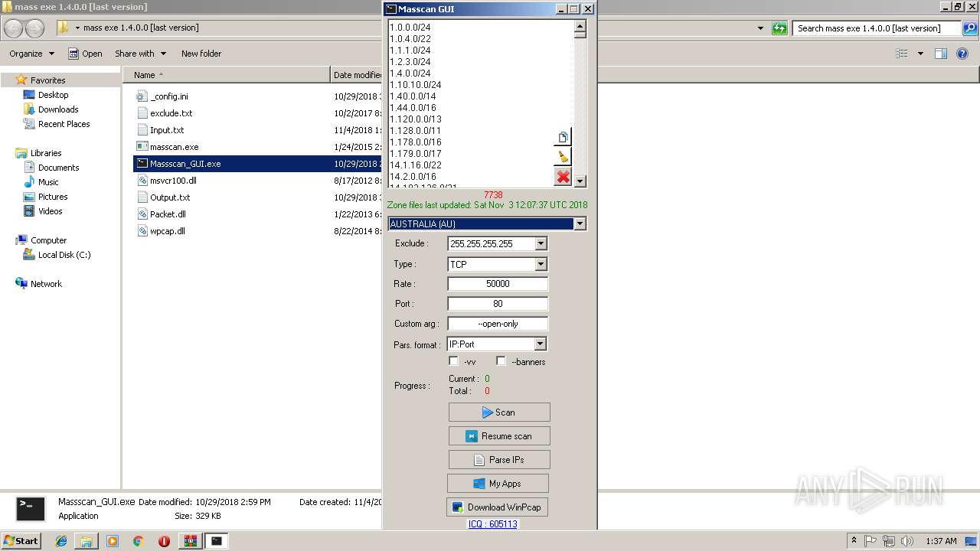Open the Organize menu dropdown
The width and height of the screenshot is (980, 551).
point(31,54)
